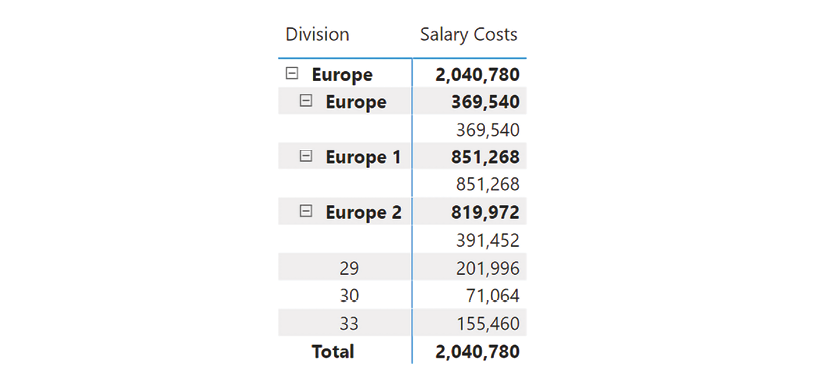Collapse the top-level Europe row
Screen dimensions: 821x390
[292, 74]
